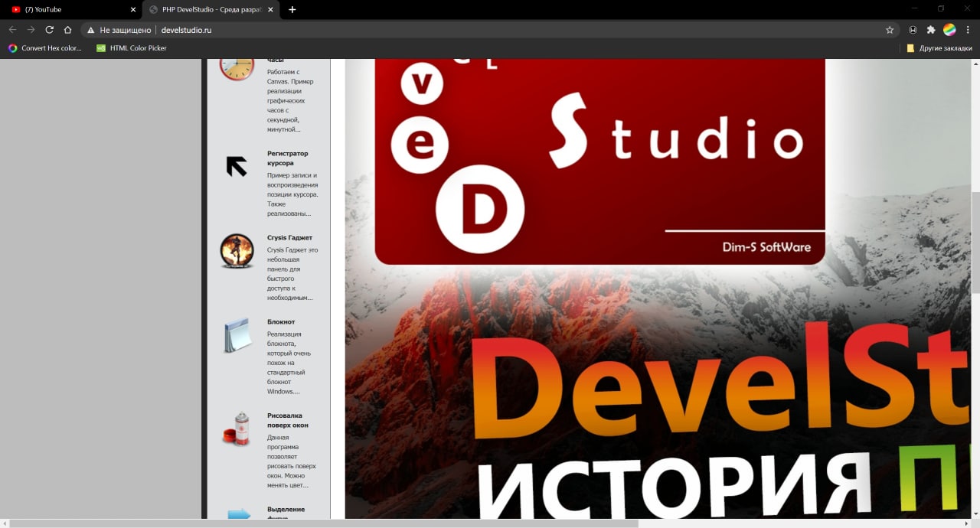
Task: Click the Блокнот notepad icon
Action: 237,335
